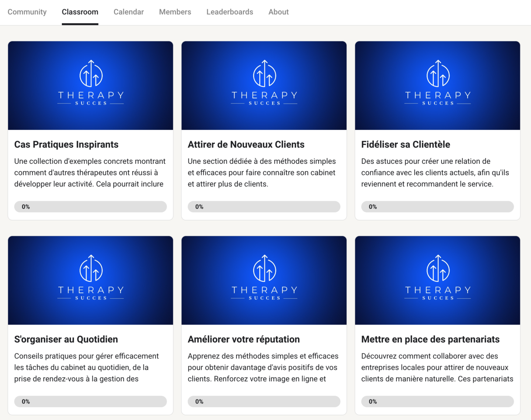531x420 pixels.
Task: Open Améliorer votre réputation course thumbnail
Action: point(264,280)
